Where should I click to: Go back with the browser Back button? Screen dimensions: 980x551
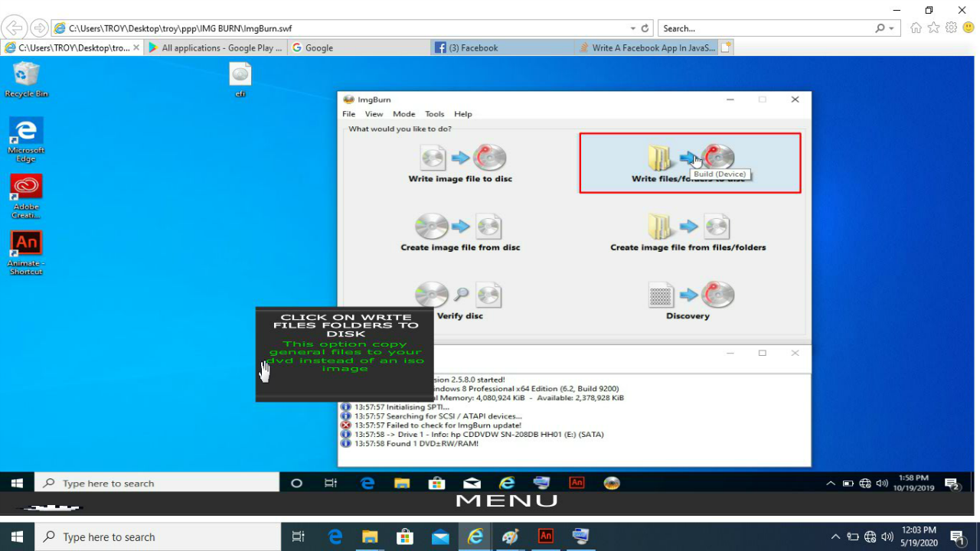coord(15,28)
